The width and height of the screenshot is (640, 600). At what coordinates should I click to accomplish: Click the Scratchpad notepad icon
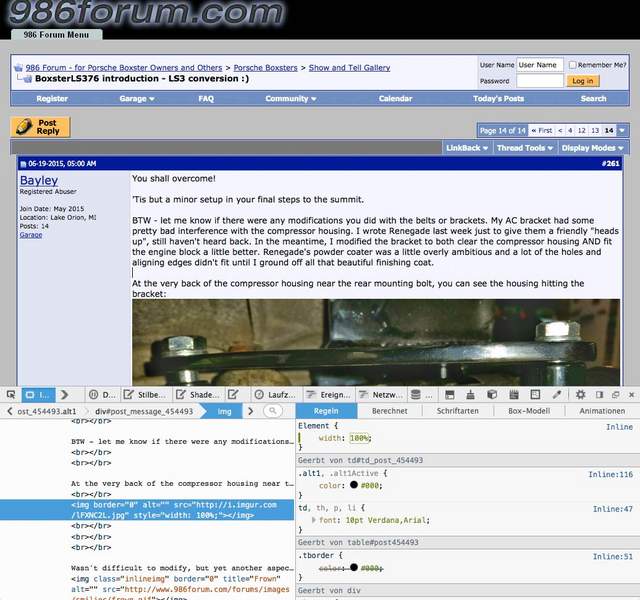tap(514, 395)
